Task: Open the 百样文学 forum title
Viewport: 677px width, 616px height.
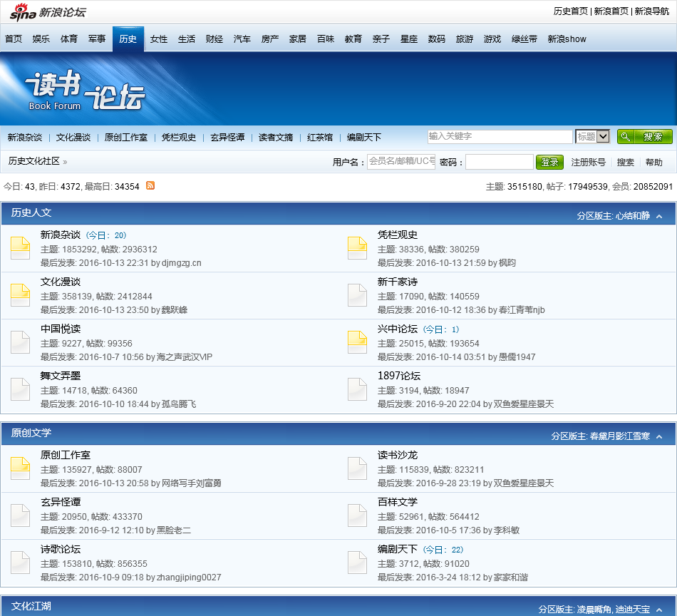Action: (398, 502)
